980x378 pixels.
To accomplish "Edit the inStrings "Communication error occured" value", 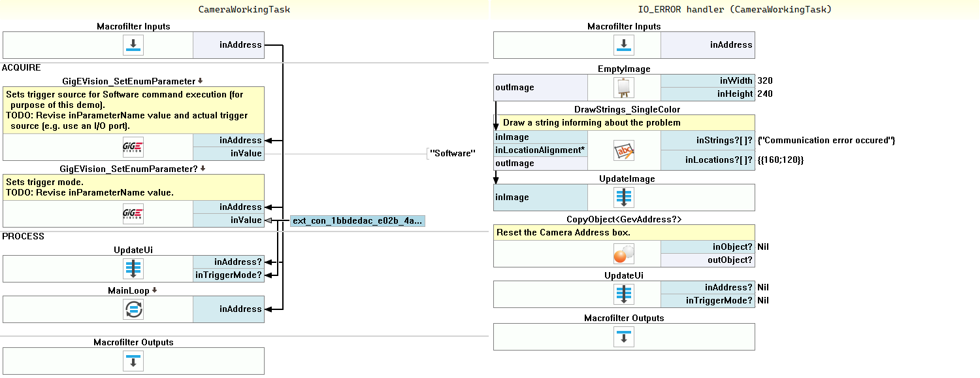I will coord(826,140).
